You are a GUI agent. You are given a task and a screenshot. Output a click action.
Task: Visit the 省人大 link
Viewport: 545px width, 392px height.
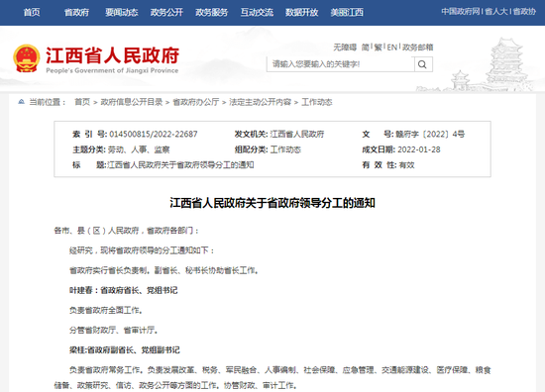click(496, 12)
